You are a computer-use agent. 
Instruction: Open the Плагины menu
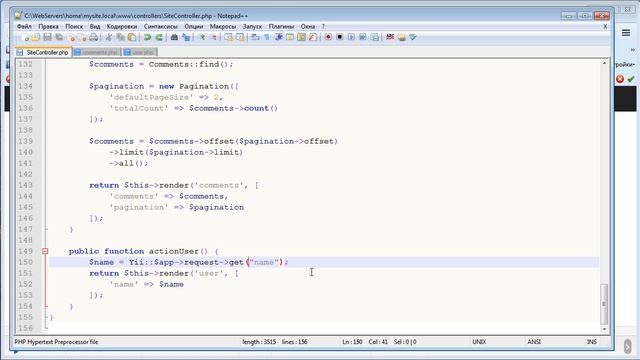click(x=281, y=27)
